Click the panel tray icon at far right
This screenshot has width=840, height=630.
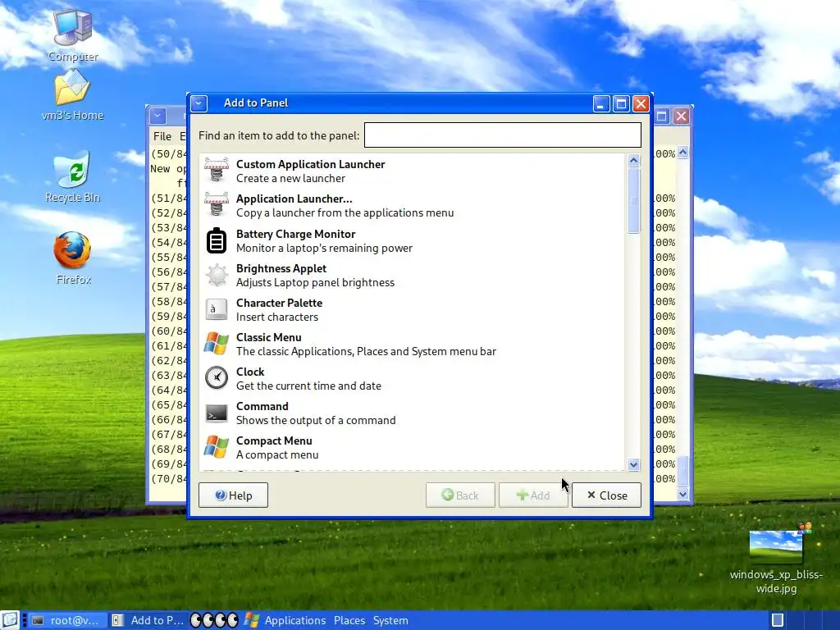(778, 620)
